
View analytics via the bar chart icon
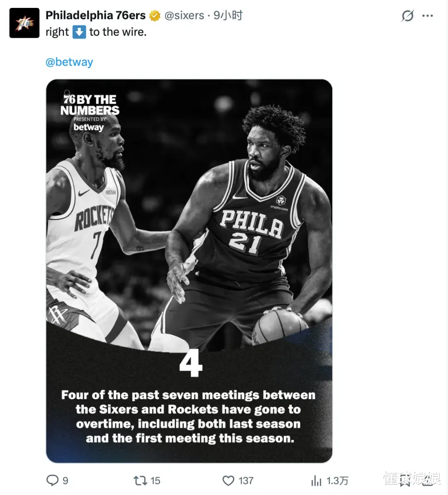tap(316, 481)
